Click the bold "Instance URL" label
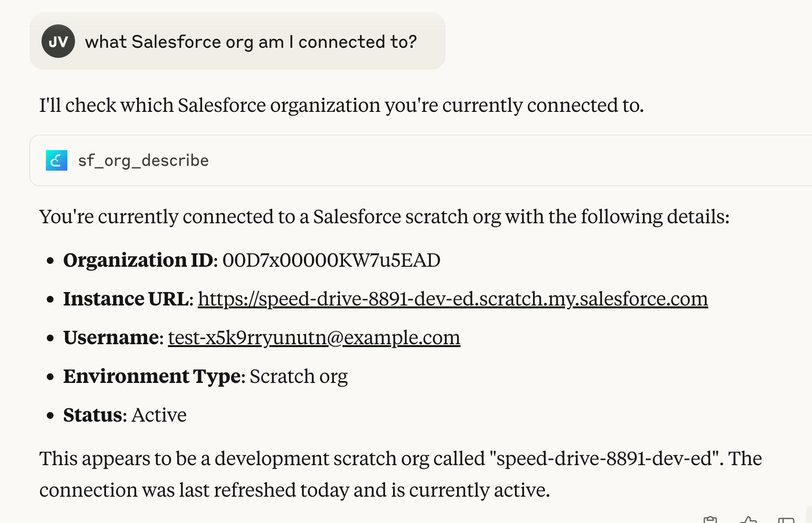Screen dimensions: 812x523 click(x=126, y=299)
